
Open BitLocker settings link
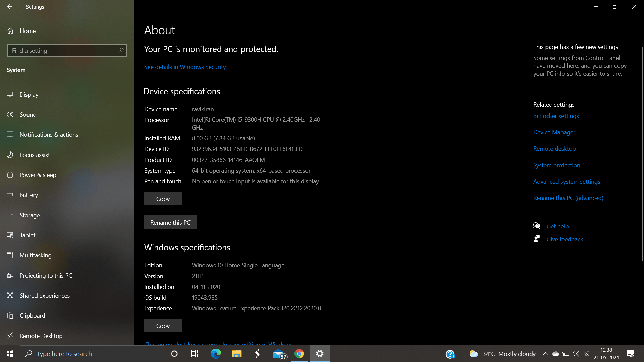pyautogui.click(x=556, y=116)
